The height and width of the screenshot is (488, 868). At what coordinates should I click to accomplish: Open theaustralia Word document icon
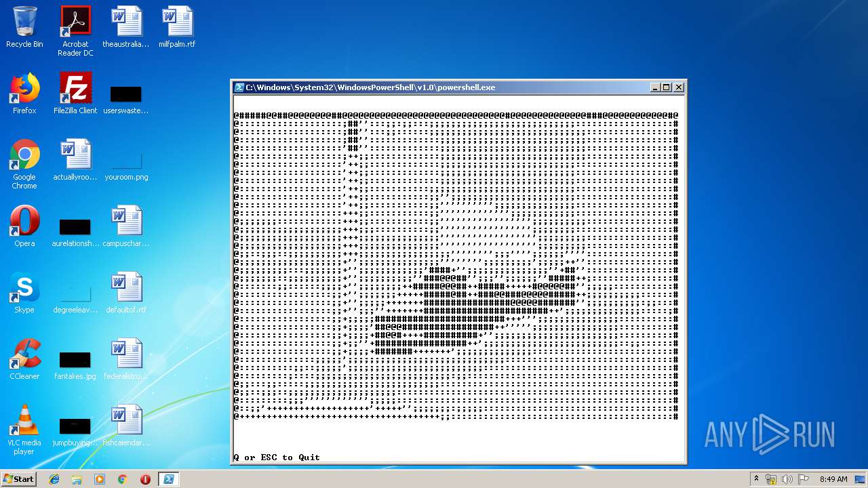point(126,27)
